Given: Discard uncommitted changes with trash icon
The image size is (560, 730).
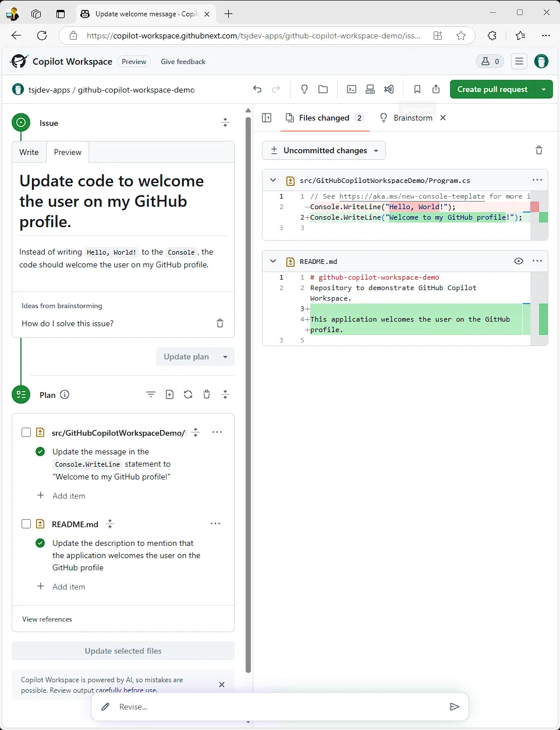Looking at the screenshot, I should pos(539,150).
